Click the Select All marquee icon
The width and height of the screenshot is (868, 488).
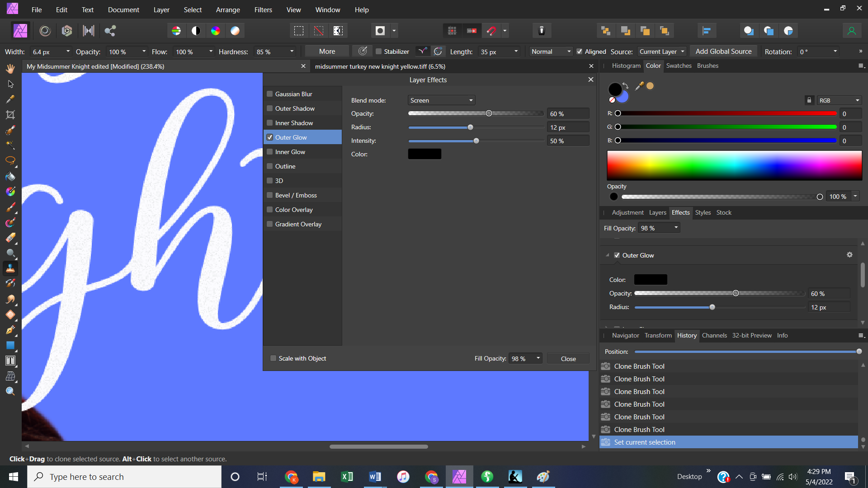click(x=299, y=31)
